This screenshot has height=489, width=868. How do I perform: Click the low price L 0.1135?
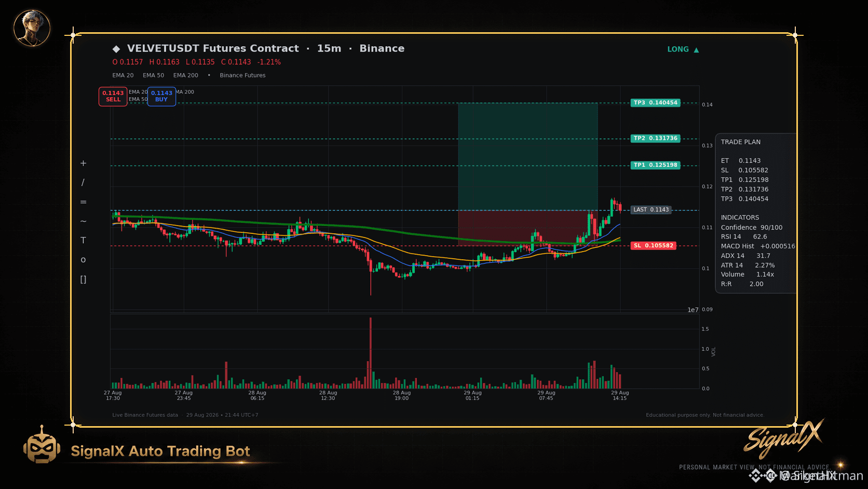pos(200,62)
